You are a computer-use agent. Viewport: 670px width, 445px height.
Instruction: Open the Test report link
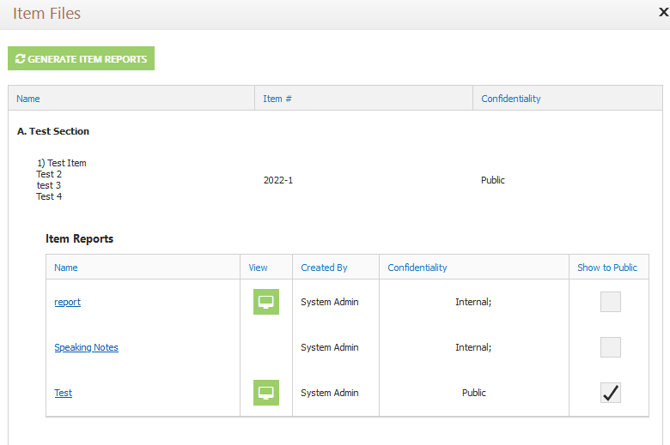[x=63, y=393]
